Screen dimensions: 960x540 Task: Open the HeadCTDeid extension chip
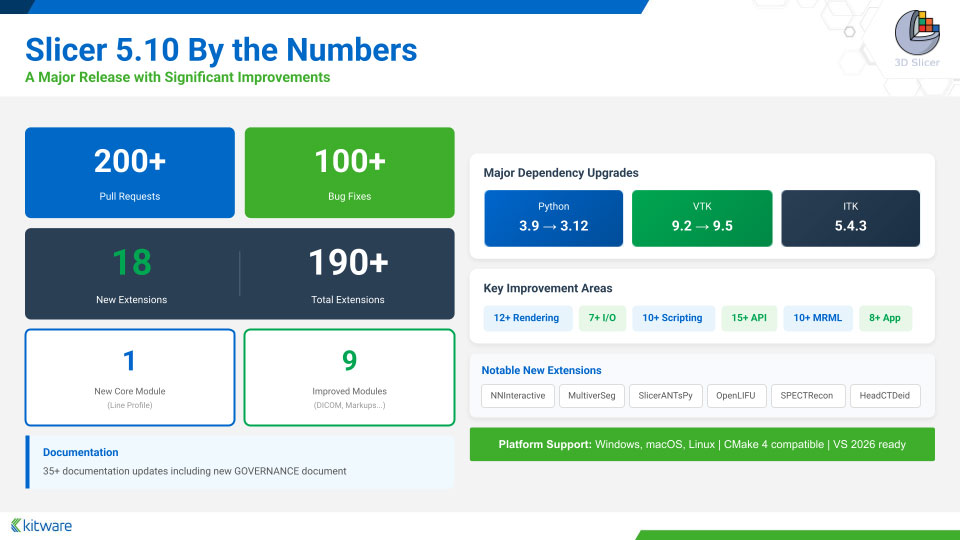pos(885,395)
